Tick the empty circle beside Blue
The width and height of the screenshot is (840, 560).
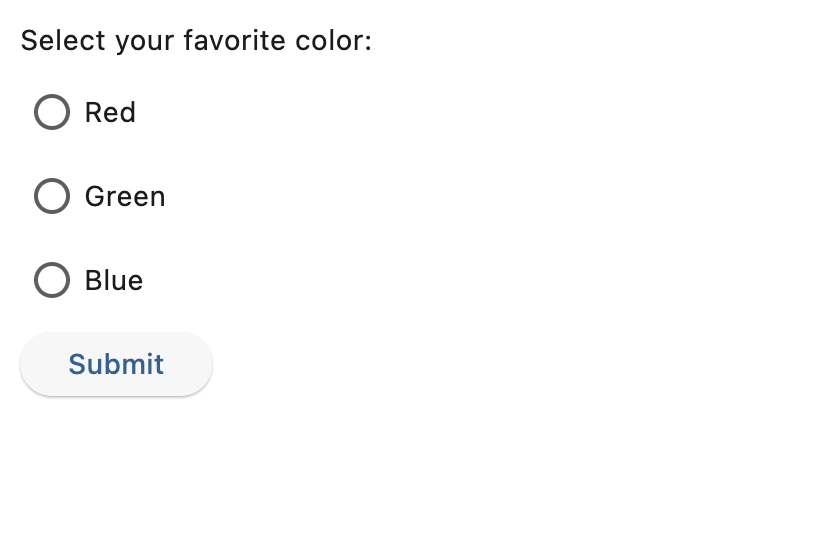pos(52,280)
